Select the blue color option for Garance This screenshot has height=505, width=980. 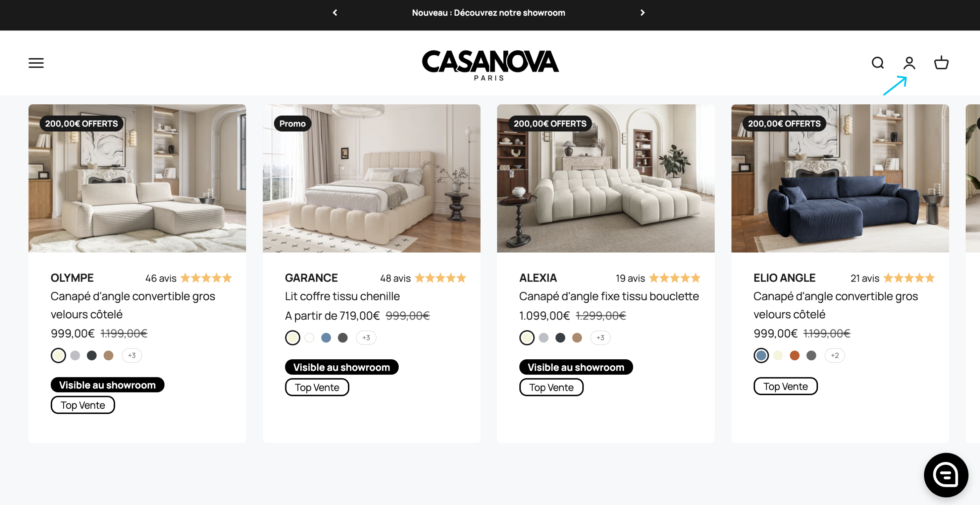[x=326, y=338]
